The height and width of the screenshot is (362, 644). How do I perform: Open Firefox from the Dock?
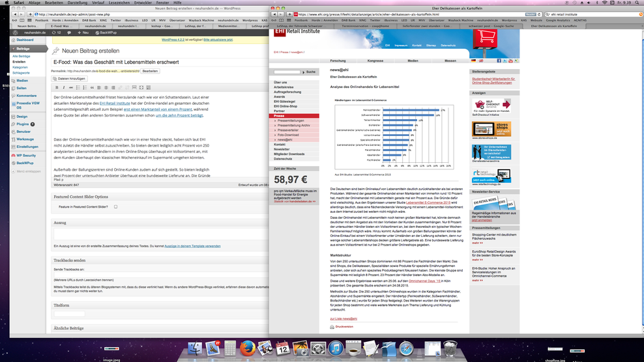click(x=247, y=348)
